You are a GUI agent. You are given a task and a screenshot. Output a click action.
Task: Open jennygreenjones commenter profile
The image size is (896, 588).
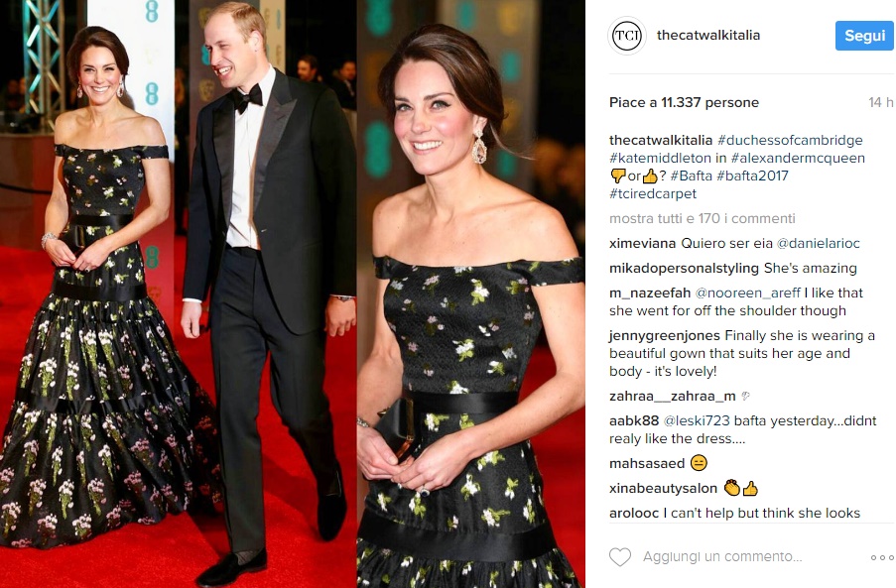pyautogui.click(x=665, y=336)
